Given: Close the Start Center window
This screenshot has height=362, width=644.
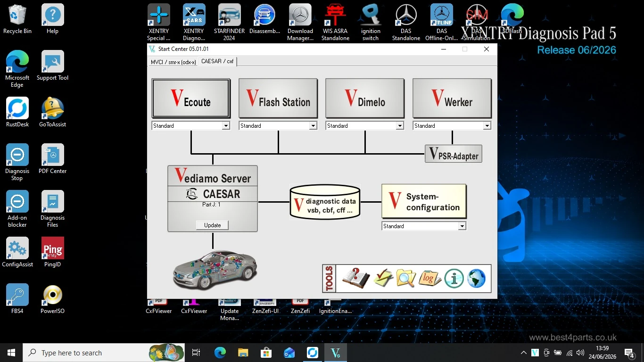Looking at the screenshot, I should click(x=487, y=49).
